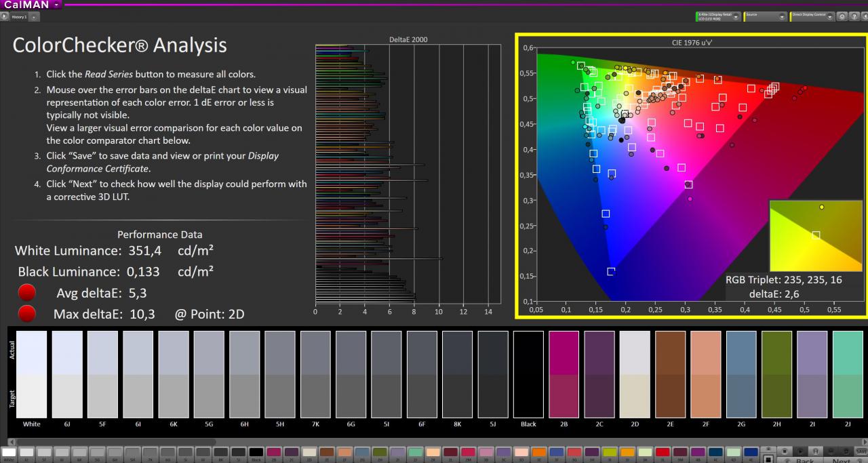Screen dimensions: 868x463
Task: Select the 2E brown comparator swatch
Action: tap(671, 374)
